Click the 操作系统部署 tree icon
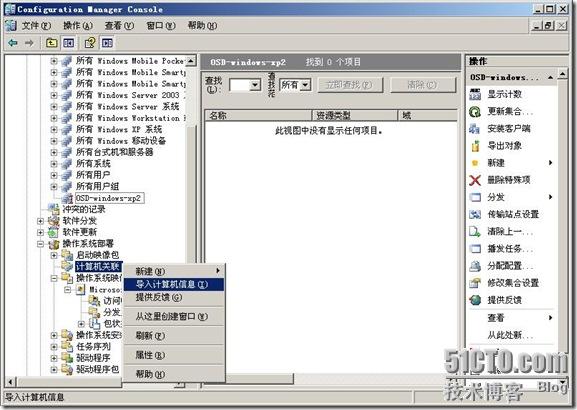 tap(54, 244)
